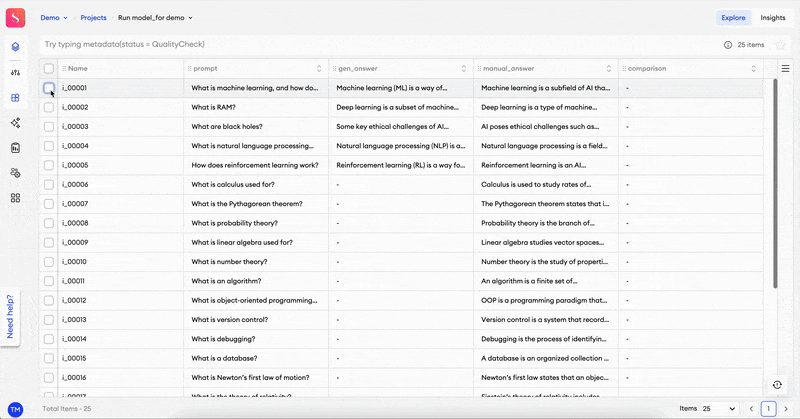Viewport: 800px width, 419px height.
Task: Select the row name i_00013
Action: [74, 320]
